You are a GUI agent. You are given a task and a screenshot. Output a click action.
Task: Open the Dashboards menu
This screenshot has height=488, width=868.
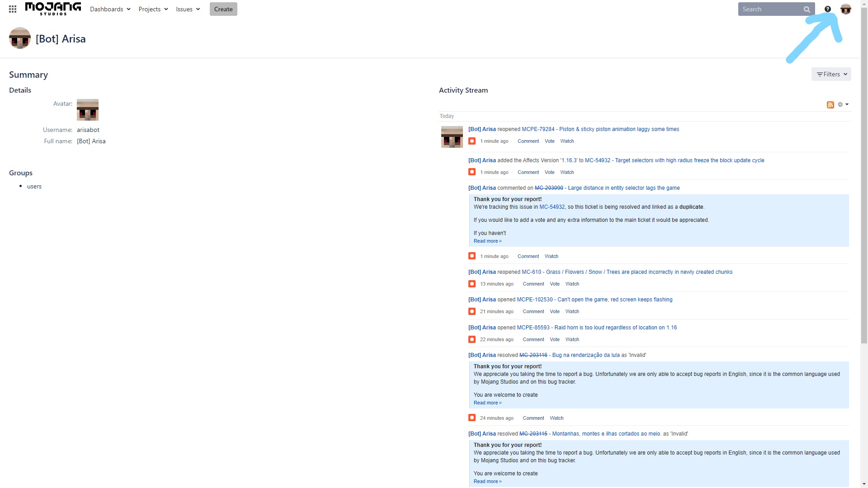tap(110, 9)
